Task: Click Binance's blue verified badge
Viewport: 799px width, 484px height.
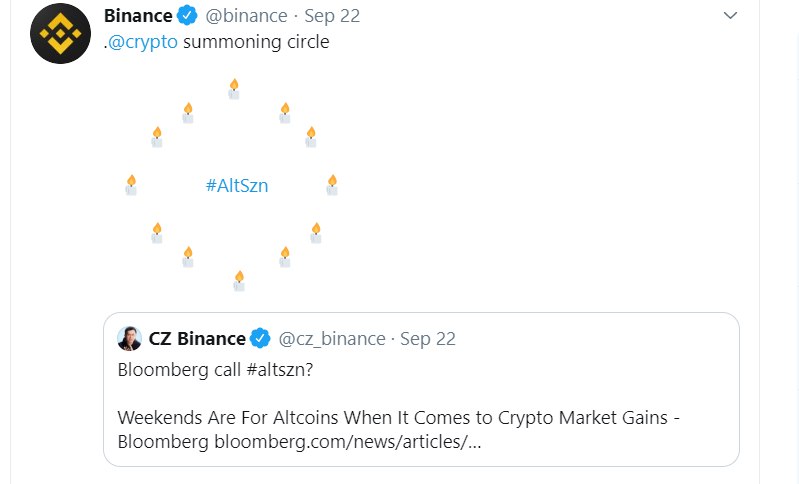Action: point(187,16)
